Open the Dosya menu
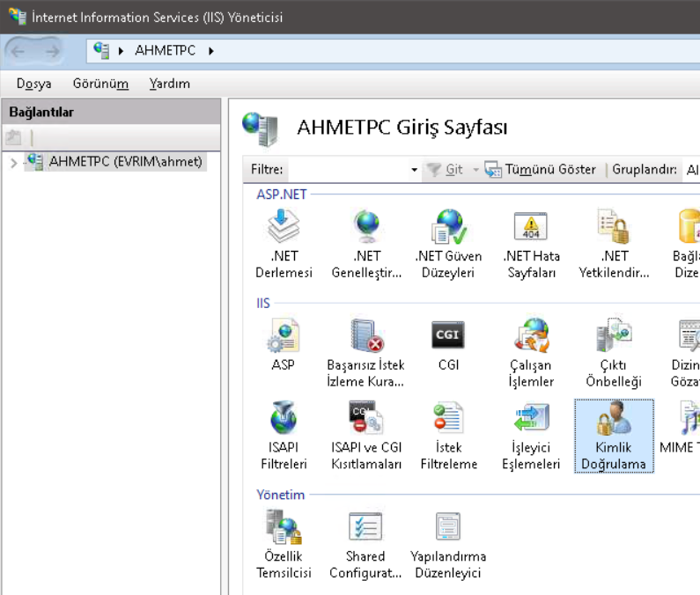 point(34,84)
